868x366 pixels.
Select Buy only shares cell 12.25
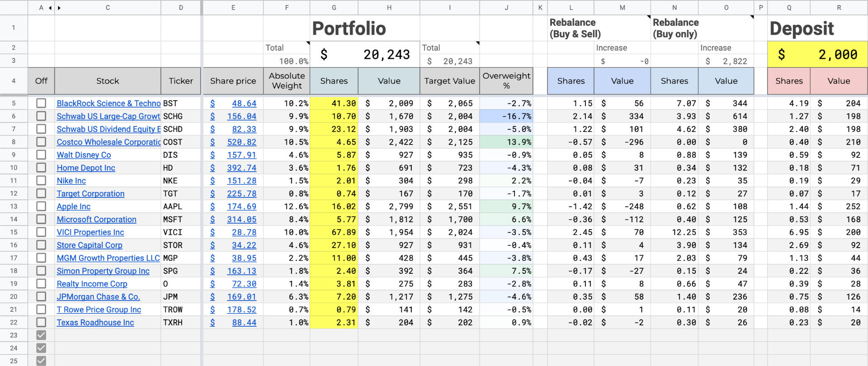(x=675, y=232)
